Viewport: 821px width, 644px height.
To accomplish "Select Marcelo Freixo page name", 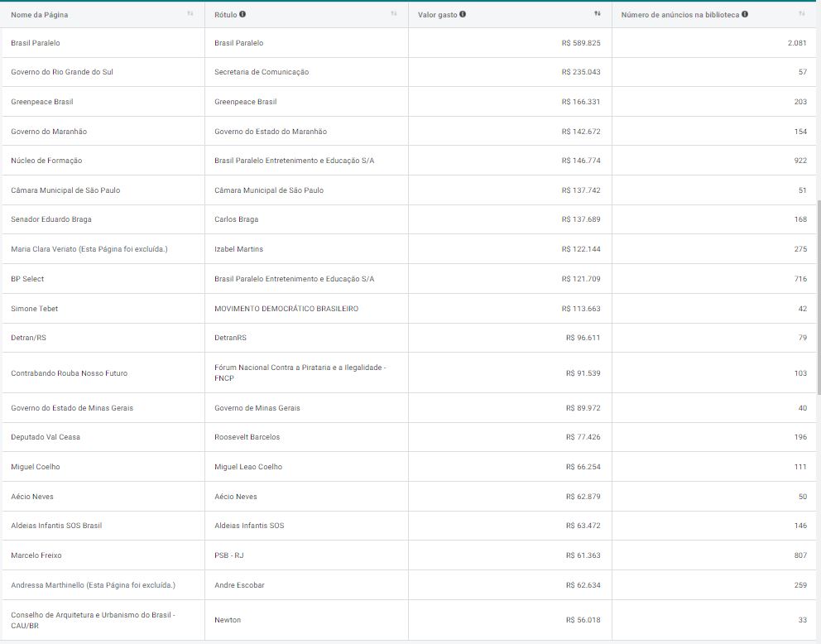I will [36, 555].
